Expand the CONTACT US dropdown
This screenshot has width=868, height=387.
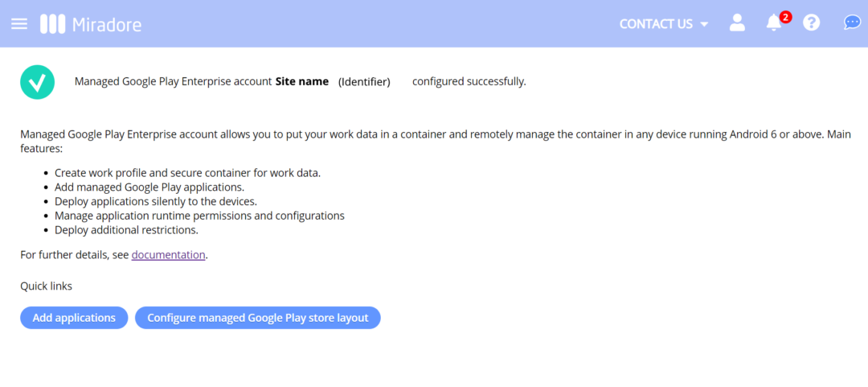pos(664,24)
